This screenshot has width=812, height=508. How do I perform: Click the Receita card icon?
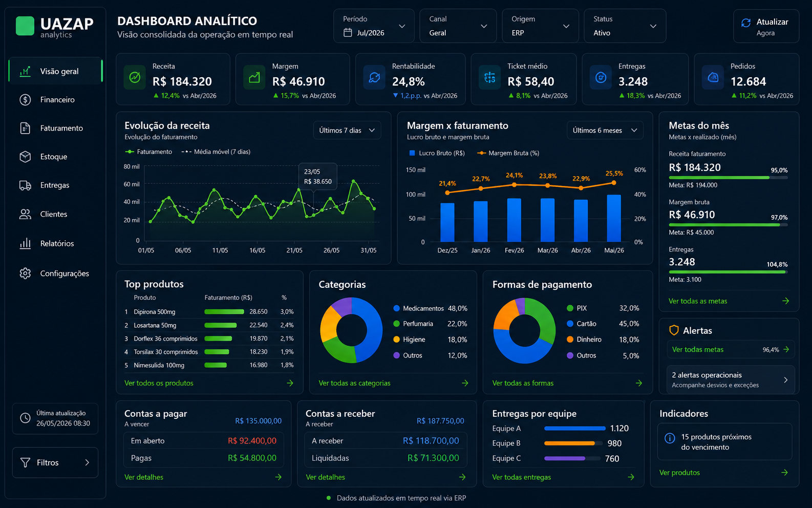click(135, 77)
